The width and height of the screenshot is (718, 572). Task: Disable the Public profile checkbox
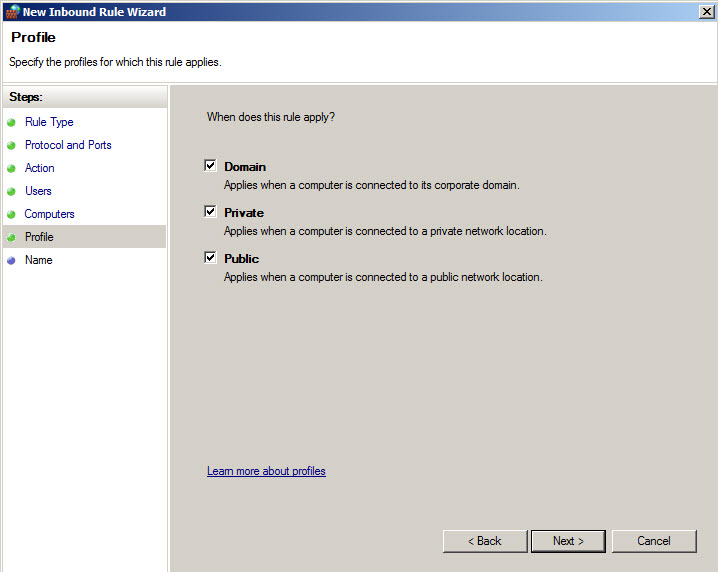coord(211,258)
